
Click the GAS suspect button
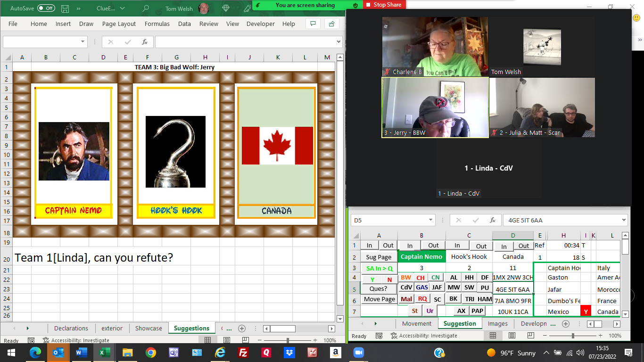click(422, 287)
